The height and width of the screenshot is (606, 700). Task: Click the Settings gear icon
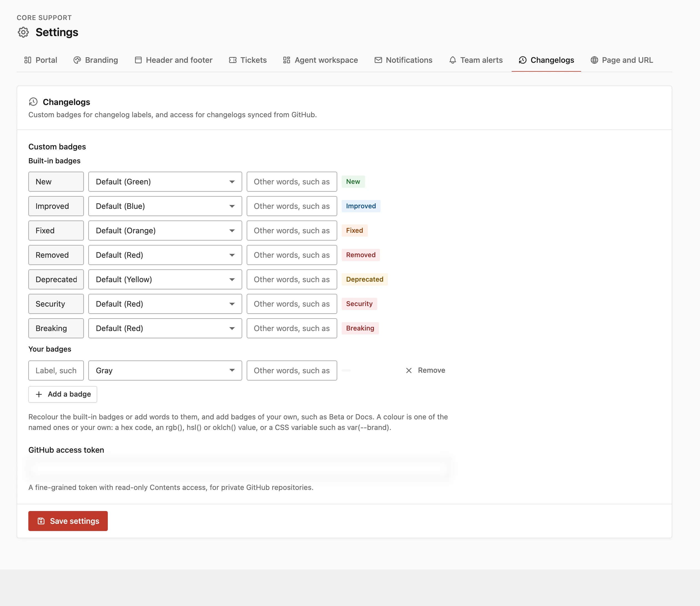coord(23,32)
